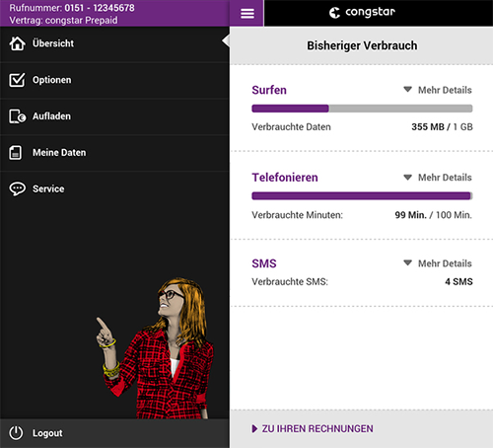This screenshot has width=493, height=448.
Task: Click Mehr Details text in Telefonieren row
Action: 445,178
